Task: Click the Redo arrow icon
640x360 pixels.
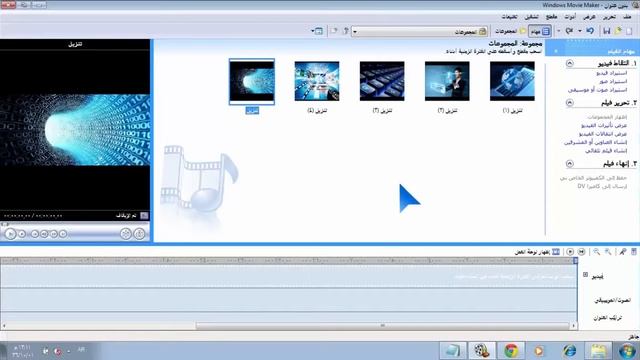Action: 569,31
